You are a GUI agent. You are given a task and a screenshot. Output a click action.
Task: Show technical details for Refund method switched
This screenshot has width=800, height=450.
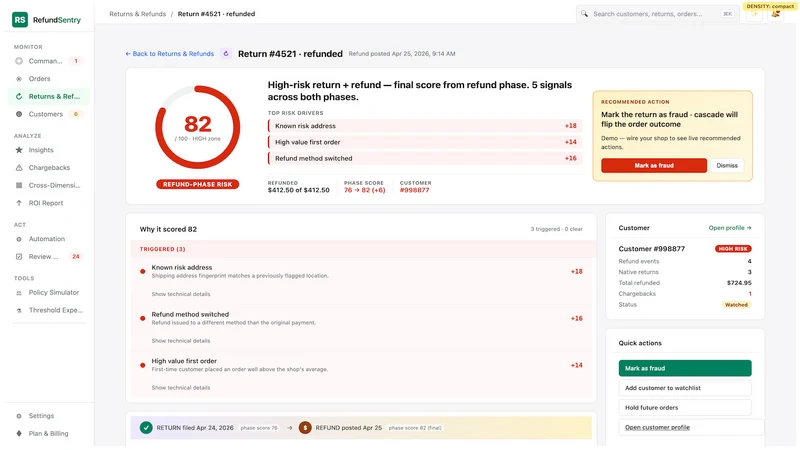pyautogui.click(x=181, y=340)
